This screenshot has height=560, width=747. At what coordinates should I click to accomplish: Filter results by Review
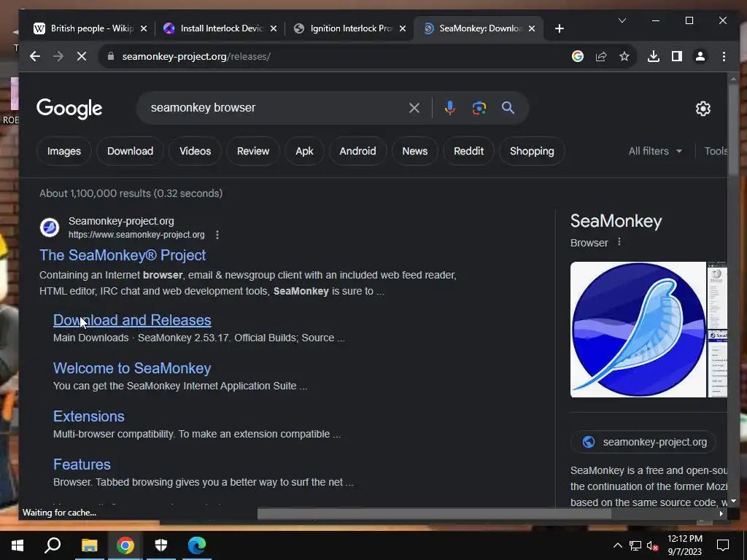pos(253,151)
